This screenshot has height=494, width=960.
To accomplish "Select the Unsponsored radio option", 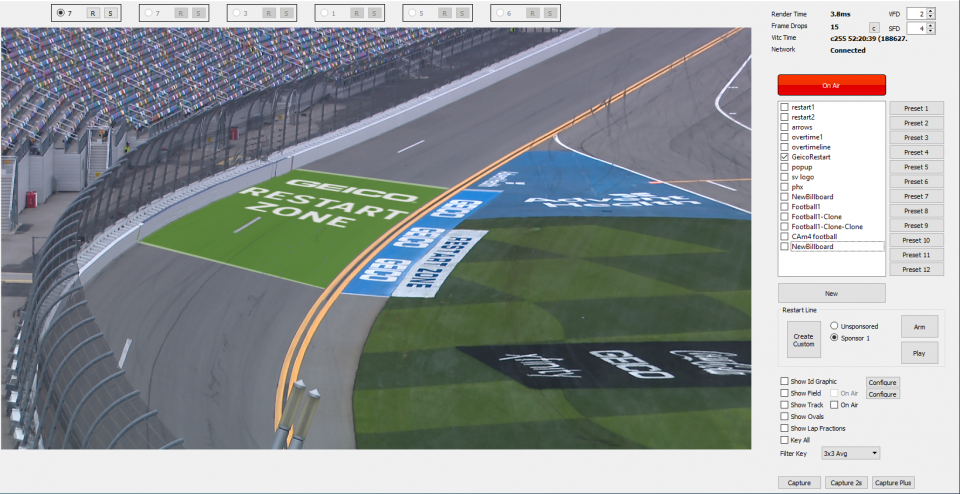I will [x=834, y=326].
